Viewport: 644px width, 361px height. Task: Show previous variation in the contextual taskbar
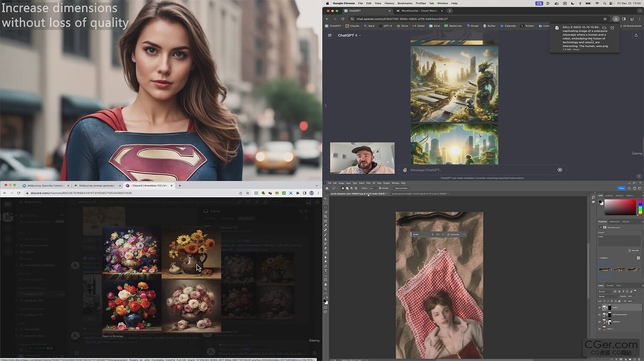pyautogui.click(x=432, y=234)
